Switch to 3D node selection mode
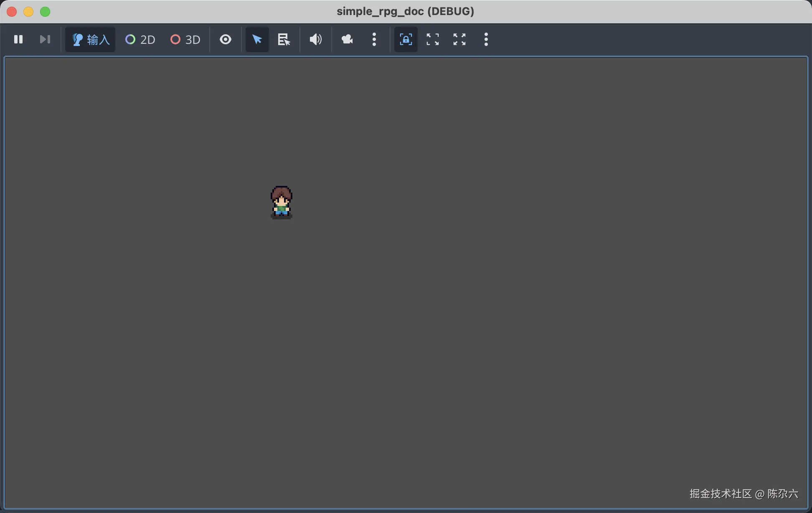Screen dimensions: 812x513 coord(185,39)
